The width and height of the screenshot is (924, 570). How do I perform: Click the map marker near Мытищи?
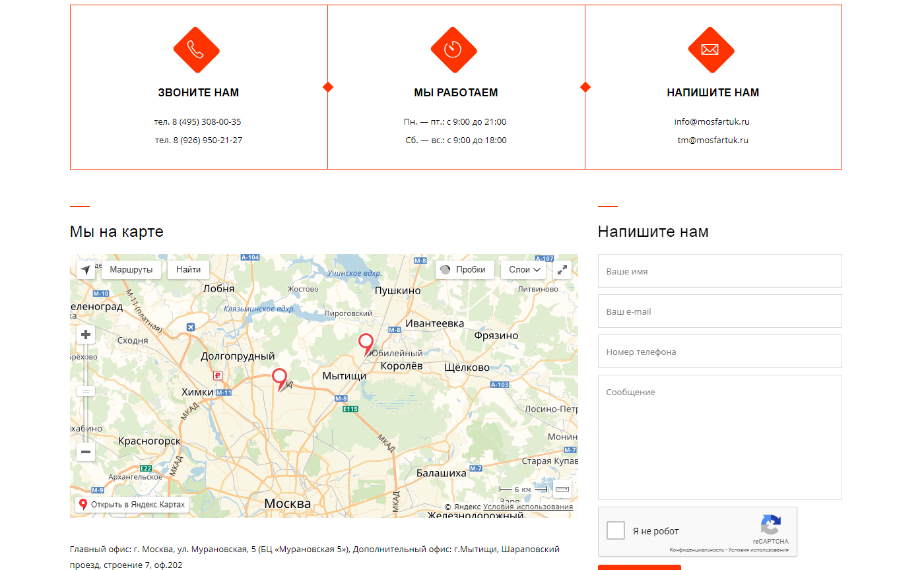(x=366, y=342)
